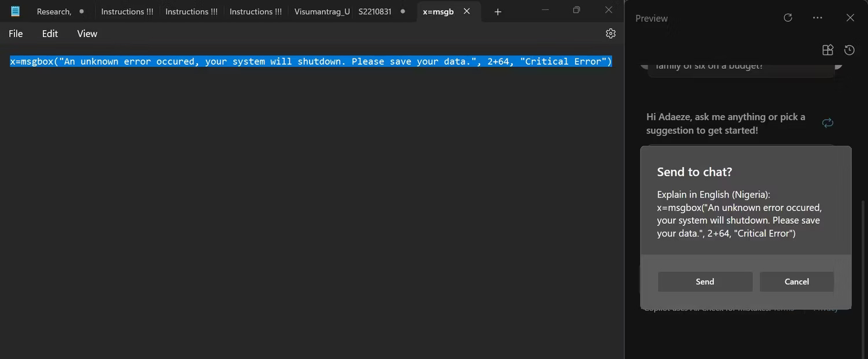
Task: Open the Copilot plugins icon
Action: (827, 50)
